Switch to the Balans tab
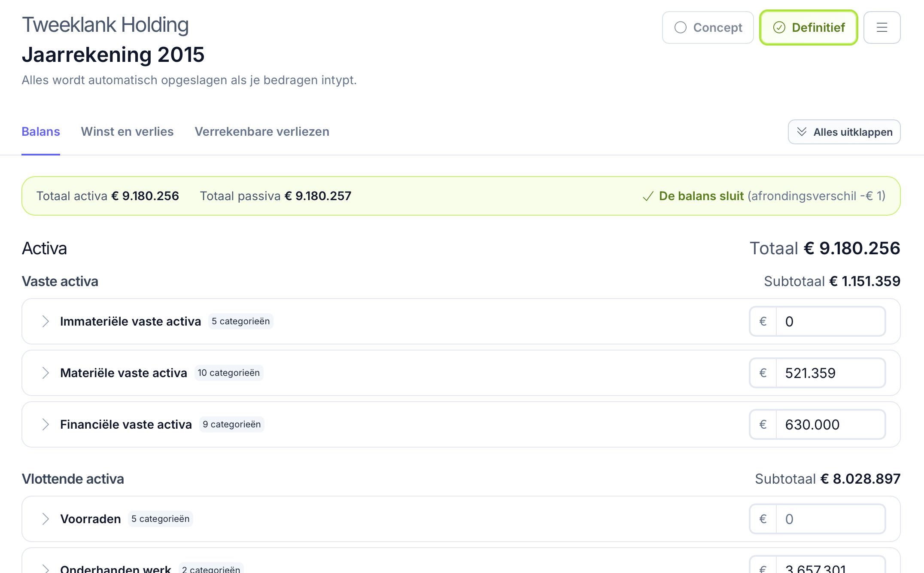 pos(41,131)
